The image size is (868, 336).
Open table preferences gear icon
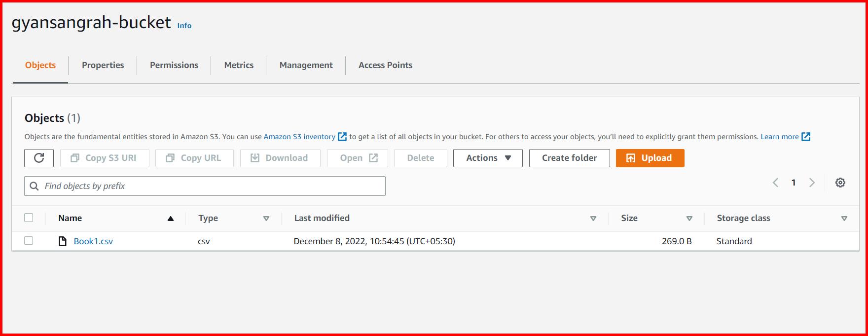click(x=840, y=183)
